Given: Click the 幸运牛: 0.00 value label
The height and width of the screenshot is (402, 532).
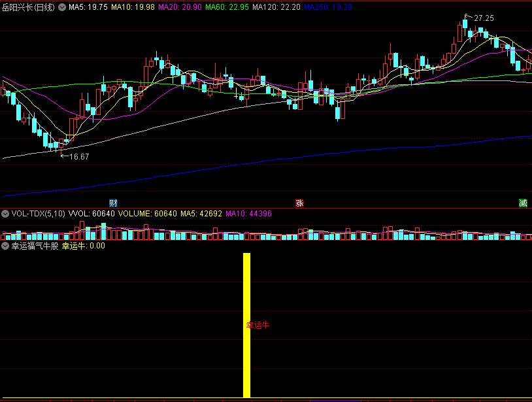Looking at the screenshot, I should (x=84, y=246).
